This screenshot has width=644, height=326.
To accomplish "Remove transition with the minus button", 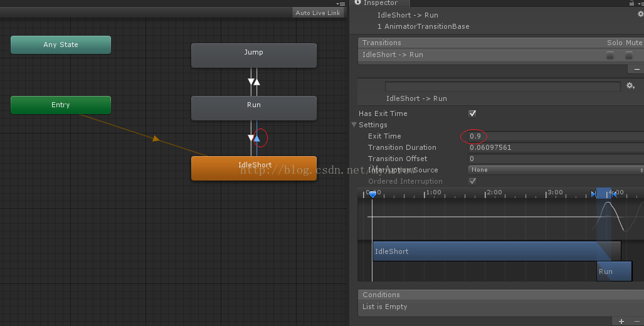I will point(636,70).
